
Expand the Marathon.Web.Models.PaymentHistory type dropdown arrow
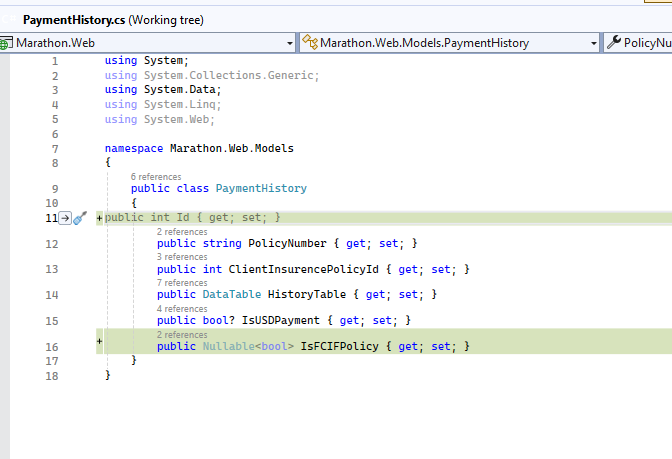pos(593,43)
